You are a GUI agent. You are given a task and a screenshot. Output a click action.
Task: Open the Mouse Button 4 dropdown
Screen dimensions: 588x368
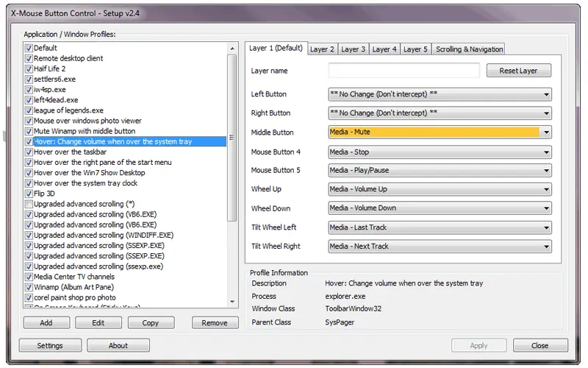click(x=440, y=152)
